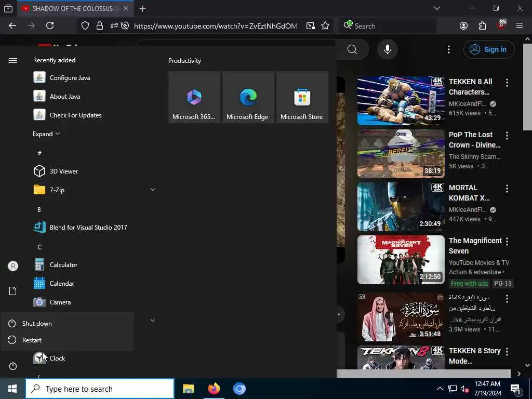532x399 pixels.
Task: Open options for The Magnificent Seven
Action: tap(507, 241)
